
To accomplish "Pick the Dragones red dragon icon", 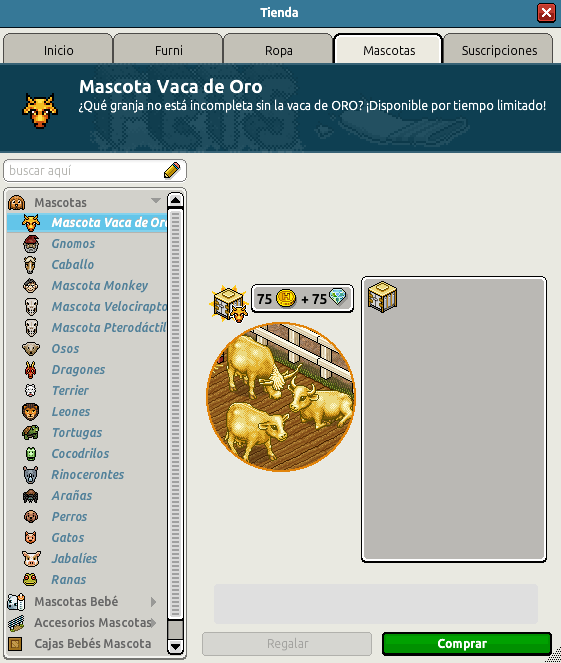I will 30,370.
